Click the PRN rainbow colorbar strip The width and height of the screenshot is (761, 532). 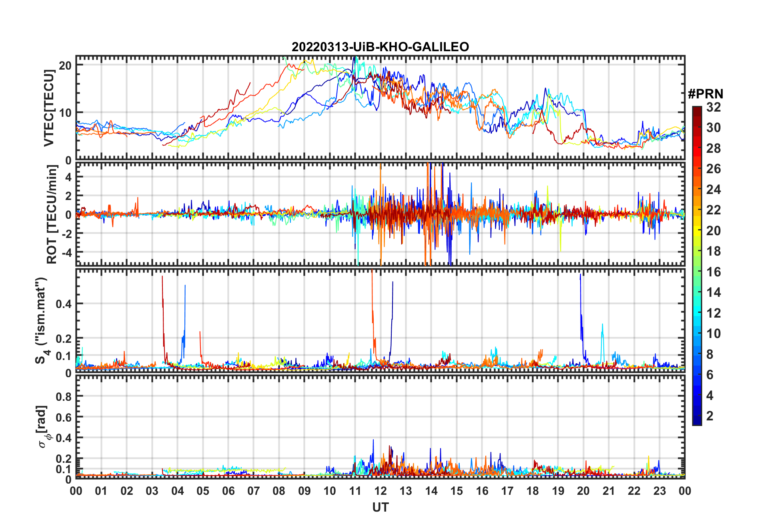coord(697,266)
